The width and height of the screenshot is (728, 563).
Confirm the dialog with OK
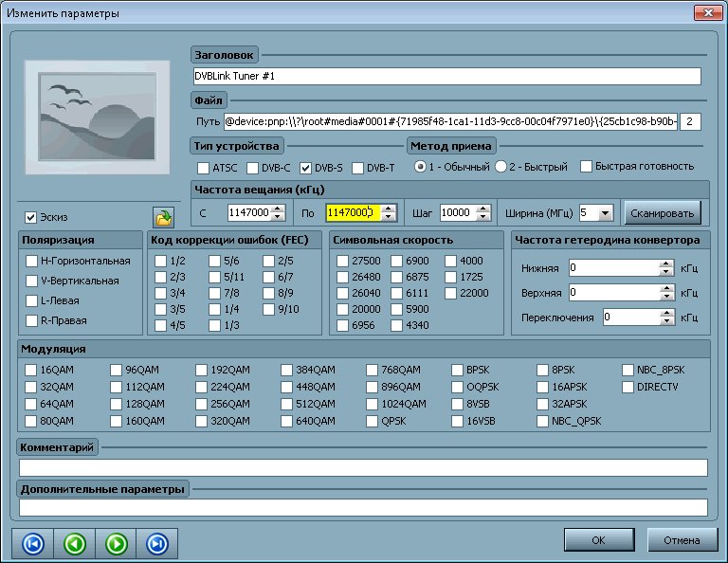598,540
